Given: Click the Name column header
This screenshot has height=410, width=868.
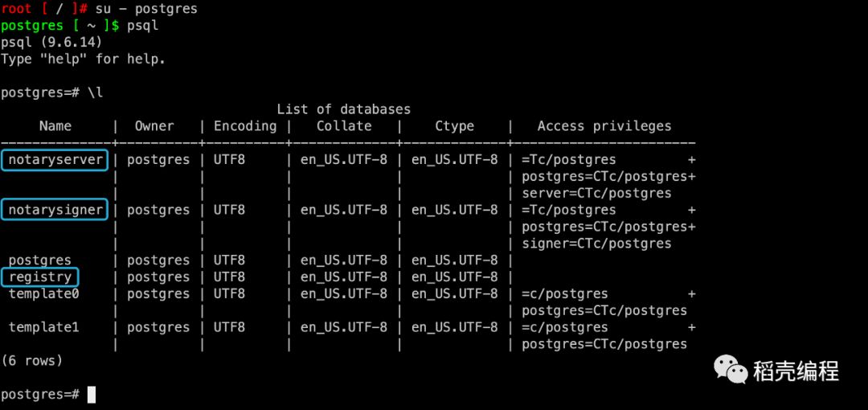Looking at the screenshot, I should pyautogui.click(x=55, y=126).
